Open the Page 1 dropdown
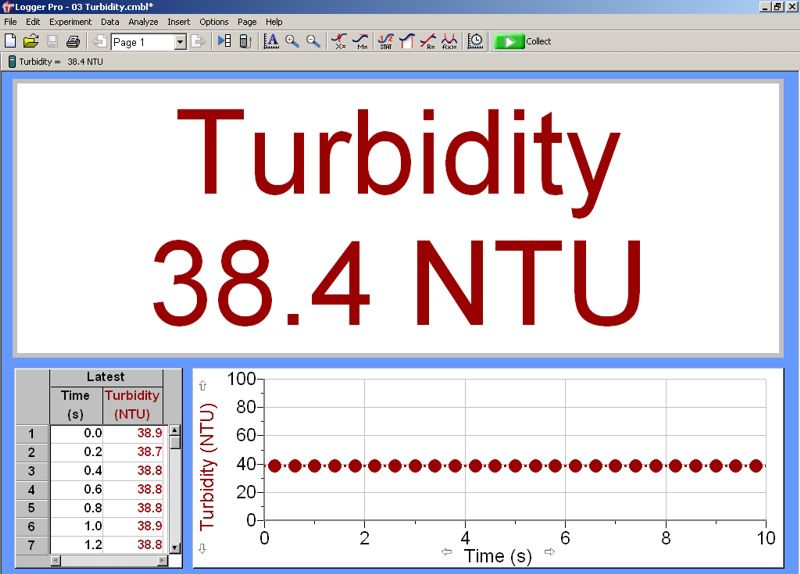800x574 pixels. click(180, 42)
